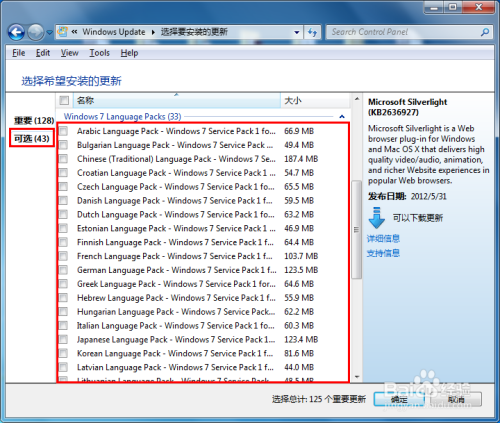500x423 pixels.
Task: Check the Korean Language Pack checkbox
Action: 63,353
